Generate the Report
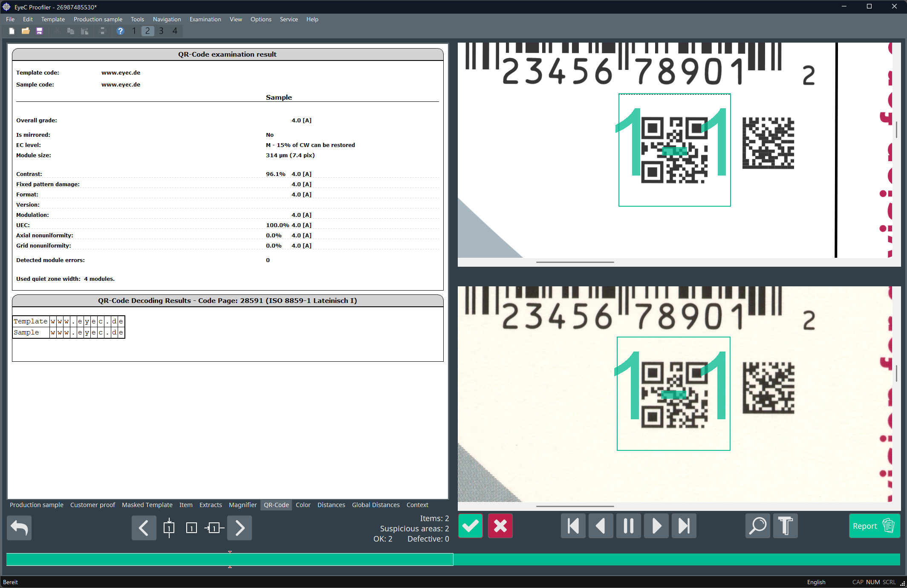Image resolution: width=907 pixels, height=588 pixels. coord(875,526)
